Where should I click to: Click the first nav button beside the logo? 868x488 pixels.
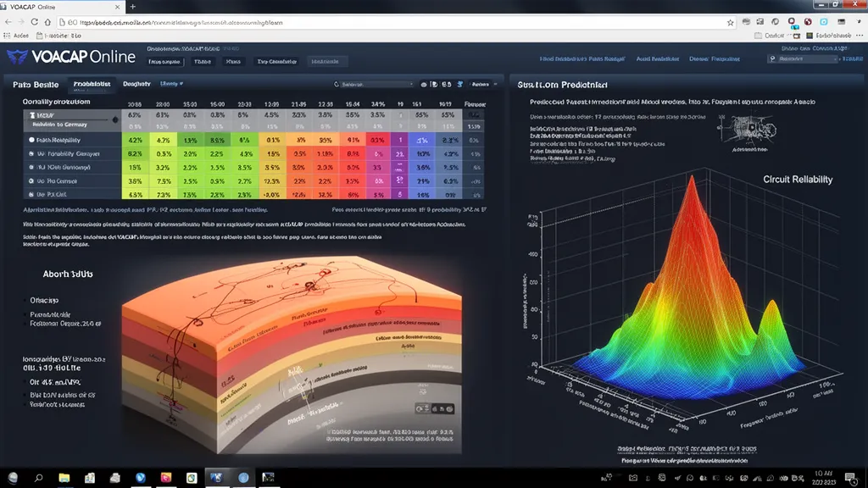tap(164, 61)
